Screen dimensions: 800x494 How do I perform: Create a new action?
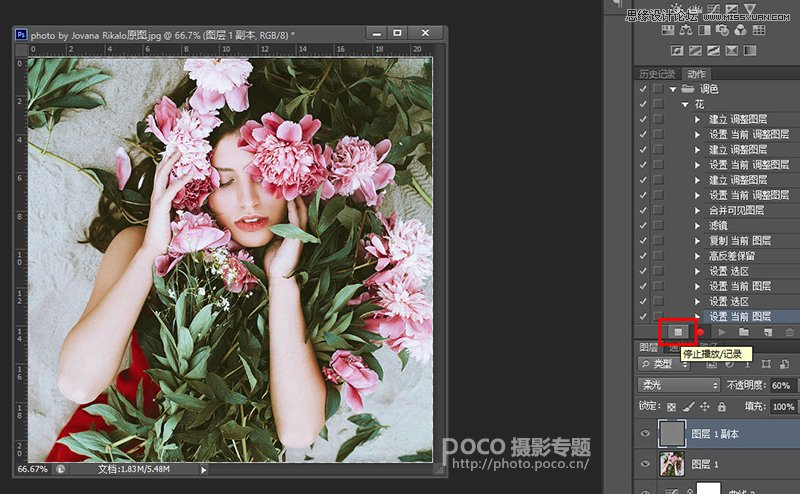767,332
